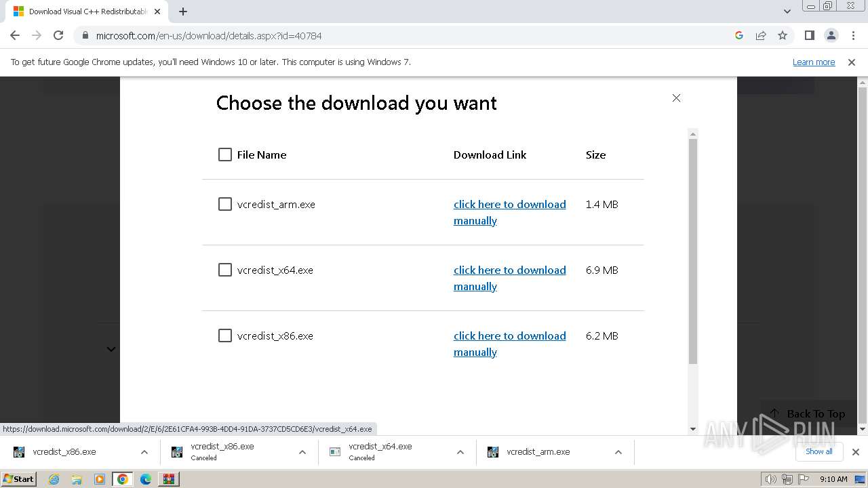Bookmark this page with the star icon
The width and height of the screenshot is (868, 488).
(x=783, y=35)
